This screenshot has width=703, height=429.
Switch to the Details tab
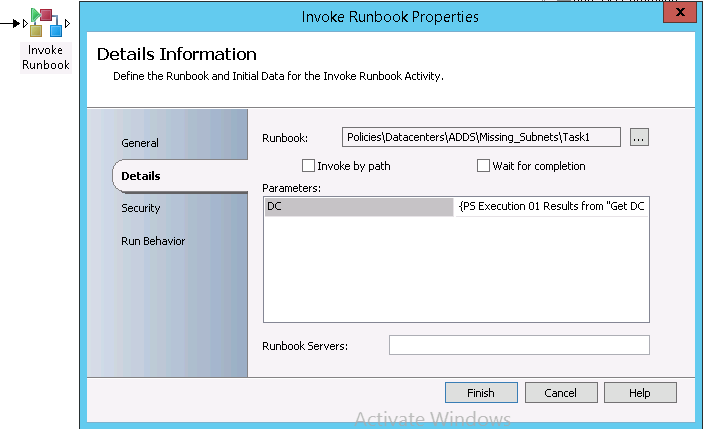pyautogui.click(x=140, y=176)
